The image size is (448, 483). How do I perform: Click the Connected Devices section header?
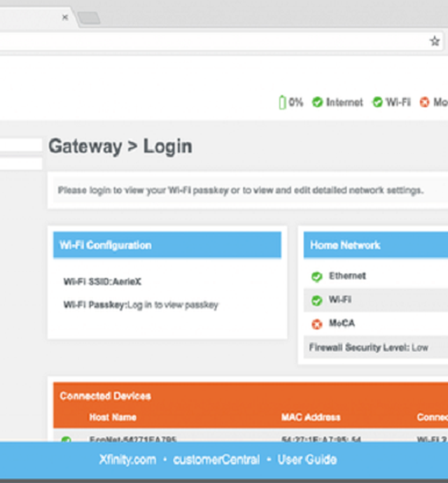(106, 395)
